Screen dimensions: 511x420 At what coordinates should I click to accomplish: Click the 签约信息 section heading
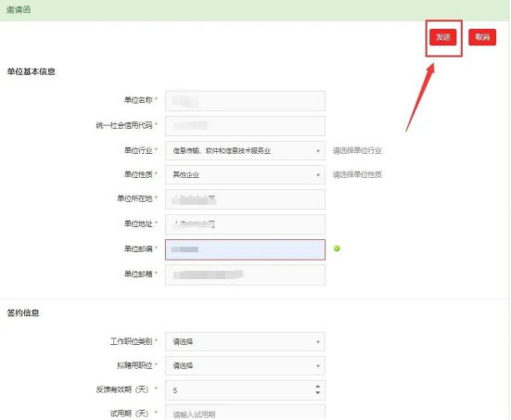click(x=23, y=312)
